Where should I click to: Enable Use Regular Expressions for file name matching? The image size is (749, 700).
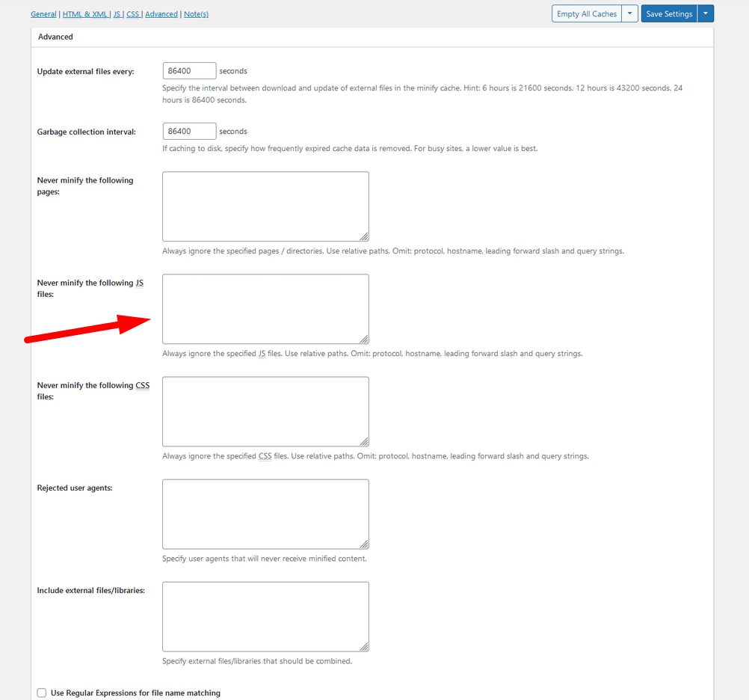pos(42,693)
